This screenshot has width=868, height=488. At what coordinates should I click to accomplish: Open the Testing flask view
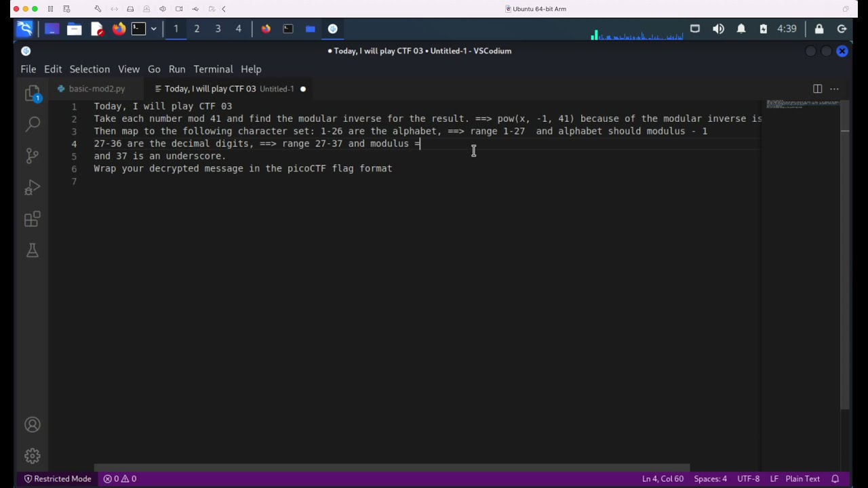click(x=32, y=251)
